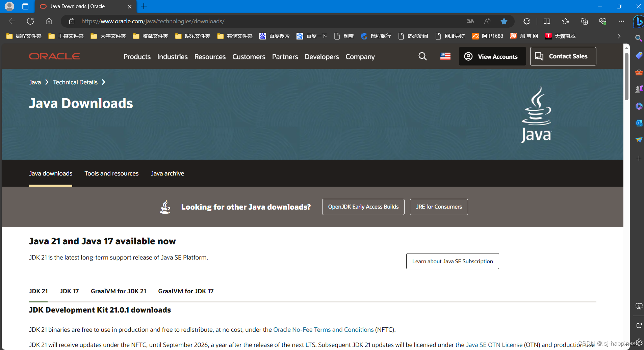Image resolution: width=644 pixels, height=350 pixels.
Task: Click the page vertical scrollbar thumb
Action: point(626,76)
